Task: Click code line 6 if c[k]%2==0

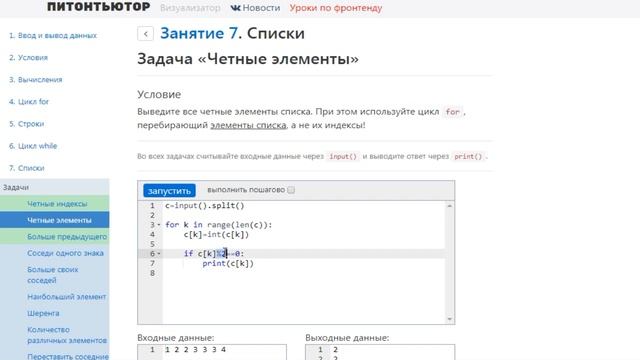Action: click(x=214, y=253)
